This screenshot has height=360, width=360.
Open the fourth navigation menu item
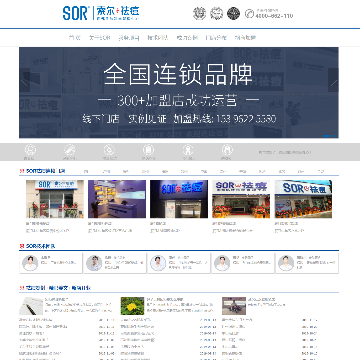[x=158, y=38]
